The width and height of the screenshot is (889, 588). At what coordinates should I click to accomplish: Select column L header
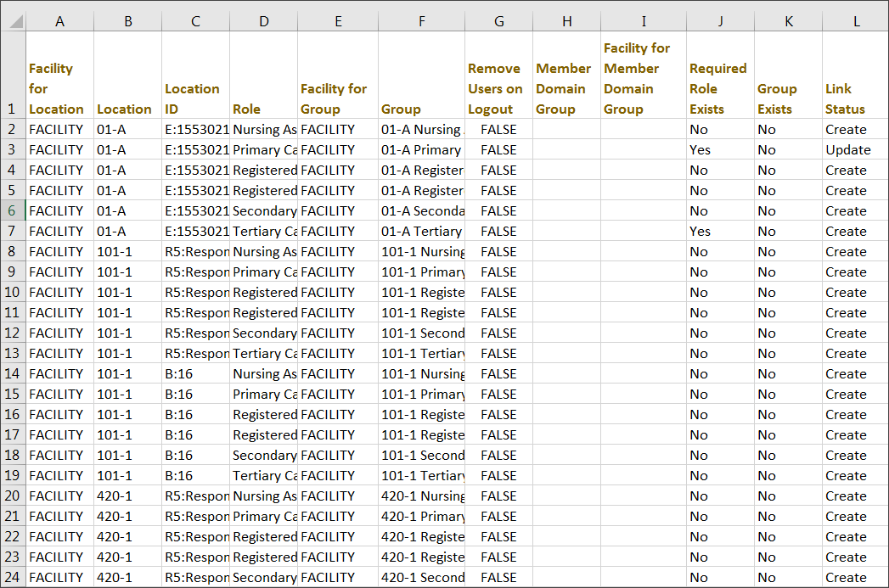click(x=856, y=21)
